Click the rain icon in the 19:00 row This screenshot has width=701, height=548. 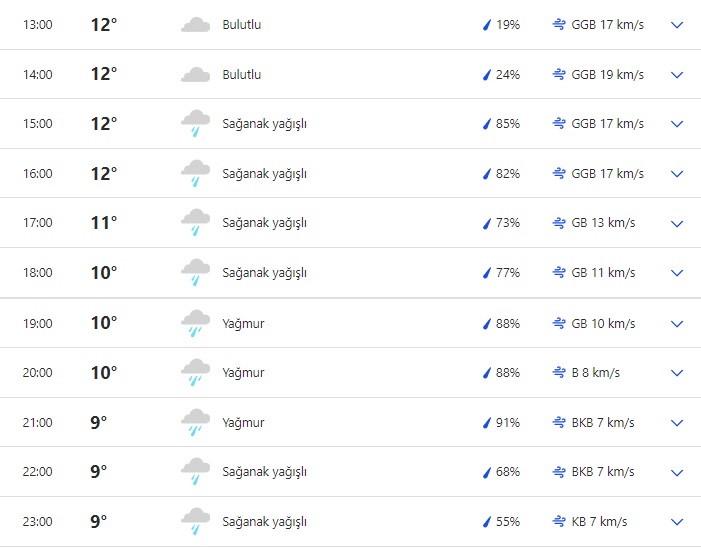point(195,324)
